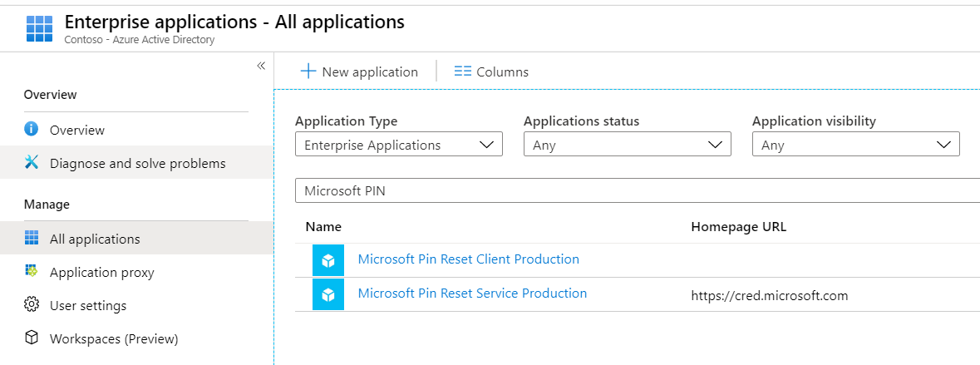Click the Enterprise applications grid icon in header

(x=39, y=28)
